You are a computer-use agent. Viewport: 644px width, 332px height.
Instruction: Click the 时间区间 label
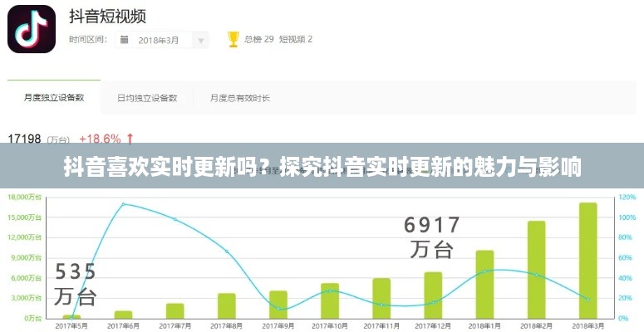pos(88,40)
